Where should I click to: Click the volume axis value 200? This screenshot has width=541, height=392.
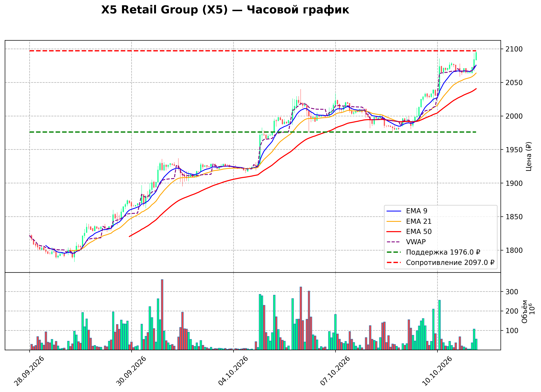pos(512,311)
